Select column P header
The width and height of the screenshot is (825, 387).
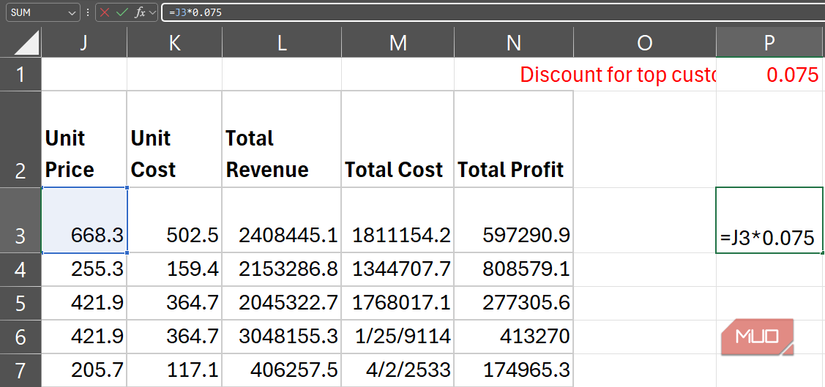pyautogui.click(x=770, y=42)
